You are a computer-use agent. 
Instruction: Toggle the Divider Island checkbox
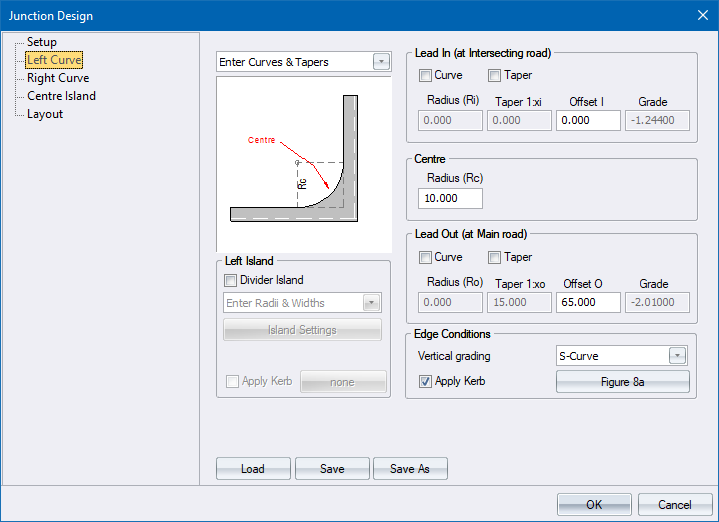(x=232, y=280)
